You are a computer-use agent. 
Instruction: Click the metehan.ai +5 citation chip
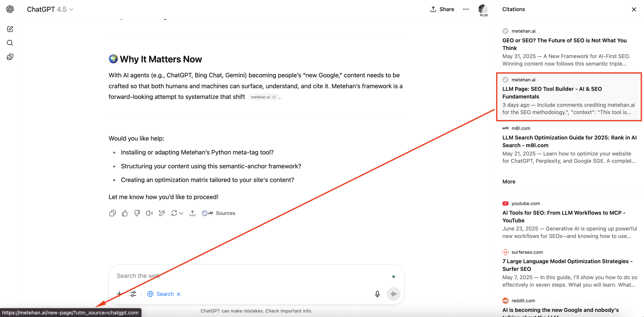coord(263,97)
